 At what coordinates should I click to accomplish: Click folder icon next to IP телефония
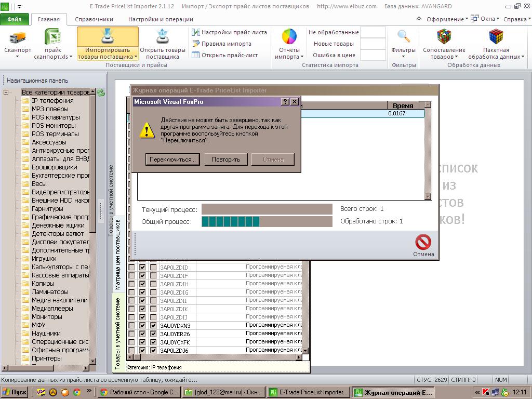pyautogui.click(x=25, y=100)
